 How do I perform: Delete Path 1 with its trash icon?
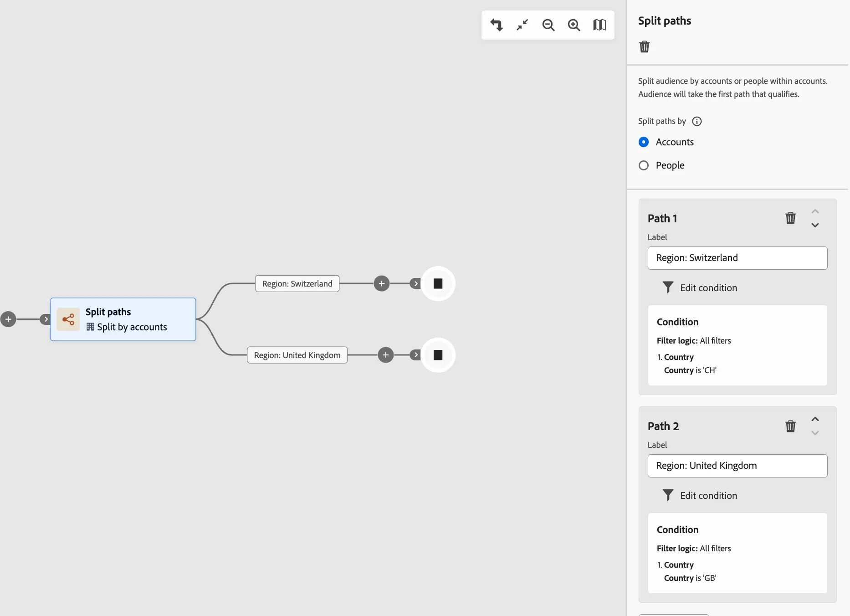click(x=790, y=218)
